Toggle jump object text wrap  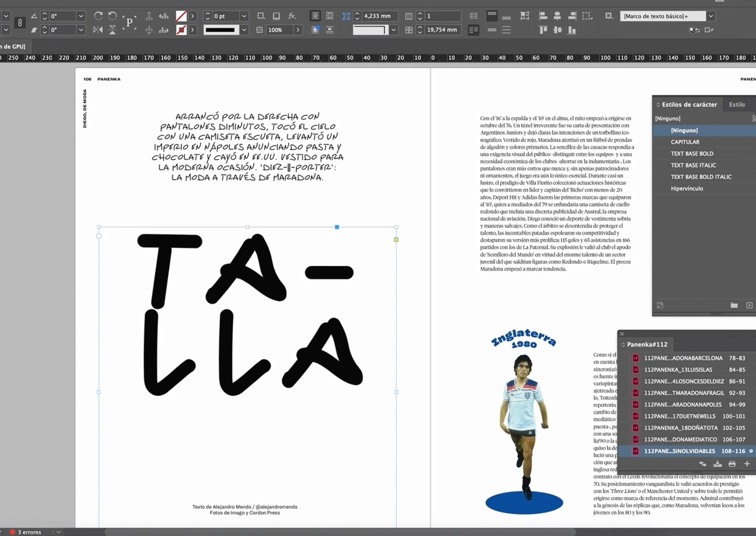pos(330,30)
